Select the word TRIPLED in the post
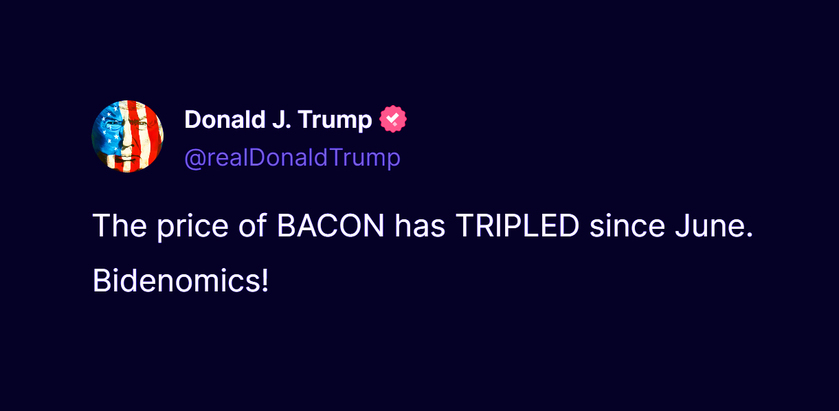This screenshot has width=839, height=411. click(x=517, y=226)
